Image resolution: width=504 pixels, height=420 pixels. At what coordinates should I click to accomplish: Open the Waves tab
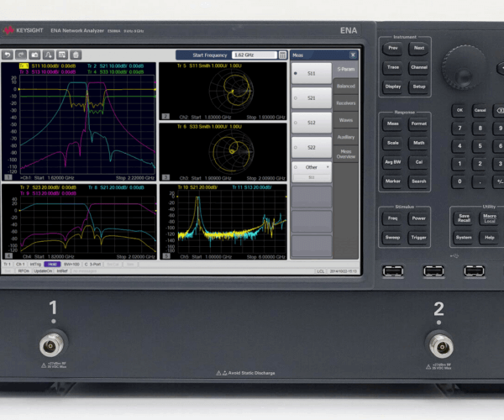(x=346, y=120)
